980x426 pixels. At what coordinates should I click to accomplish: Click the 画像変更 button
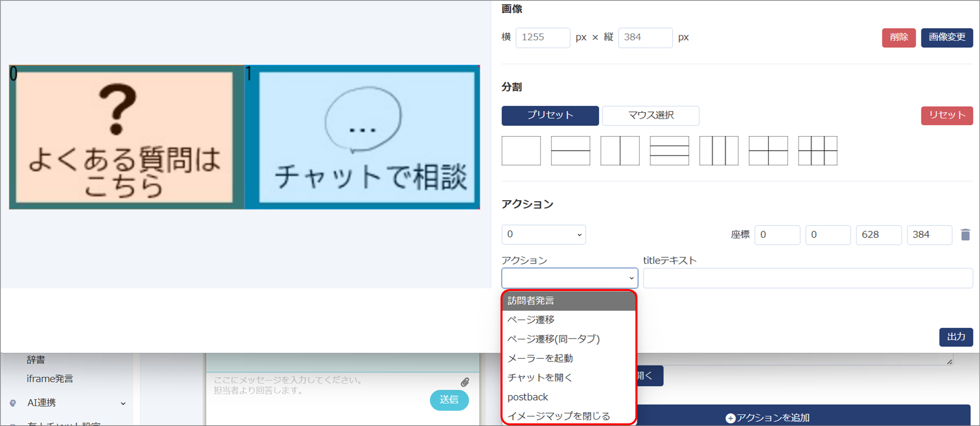tap(947, 37)
